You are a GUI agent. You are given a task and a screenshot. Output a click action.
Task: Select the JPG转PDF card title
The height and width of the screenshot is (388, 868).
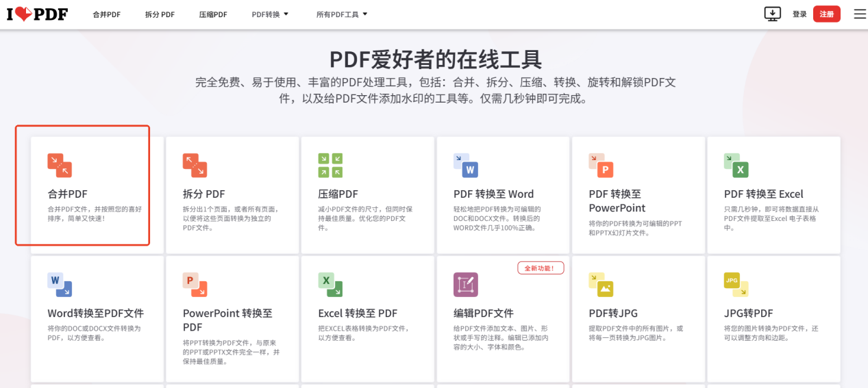pos(748,313)
